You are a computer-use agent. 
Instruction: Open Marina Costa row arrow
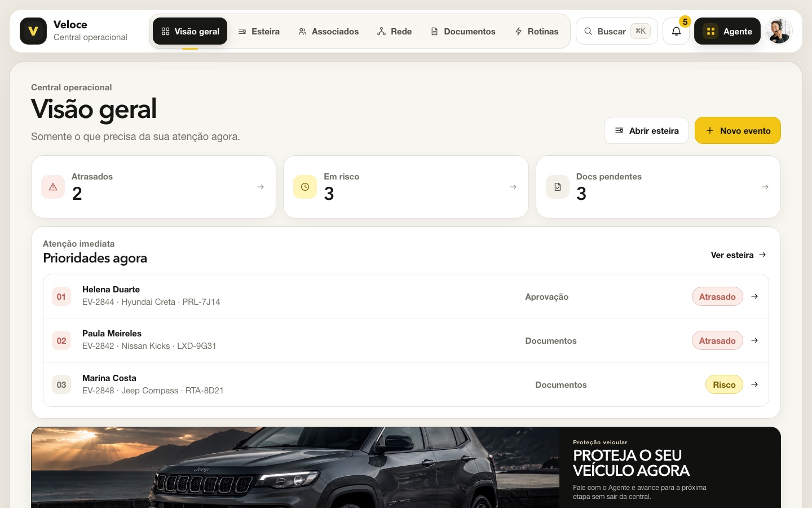pos(754,384)
